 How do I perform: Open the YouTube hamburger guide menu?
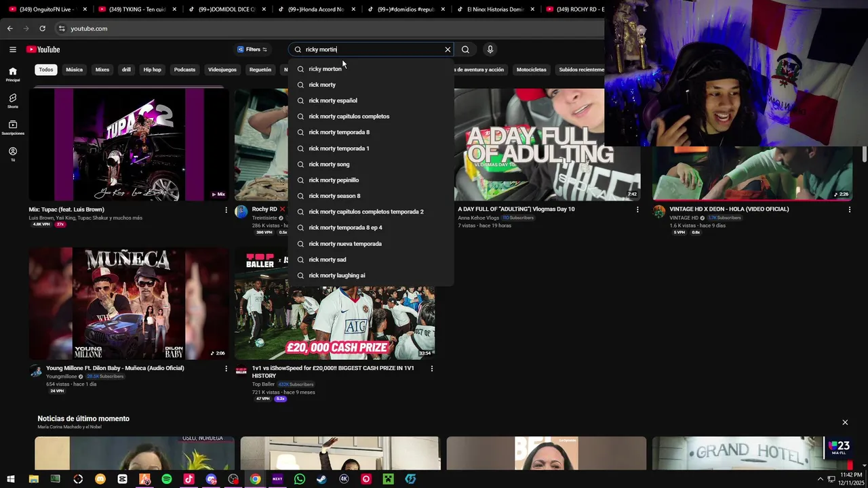point(12,49)
